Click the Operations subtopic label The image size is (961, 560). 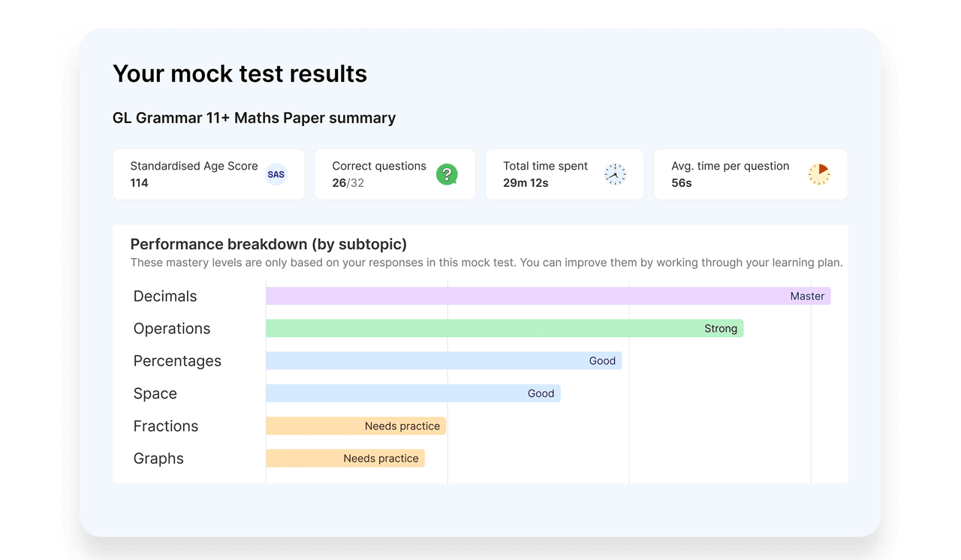point(172,329)
